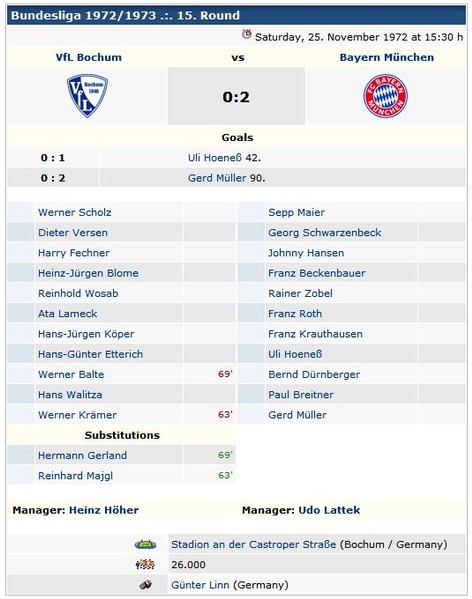Select substitute Hermann Gerland
Viewport: 472px width, 599px height.
82,455
